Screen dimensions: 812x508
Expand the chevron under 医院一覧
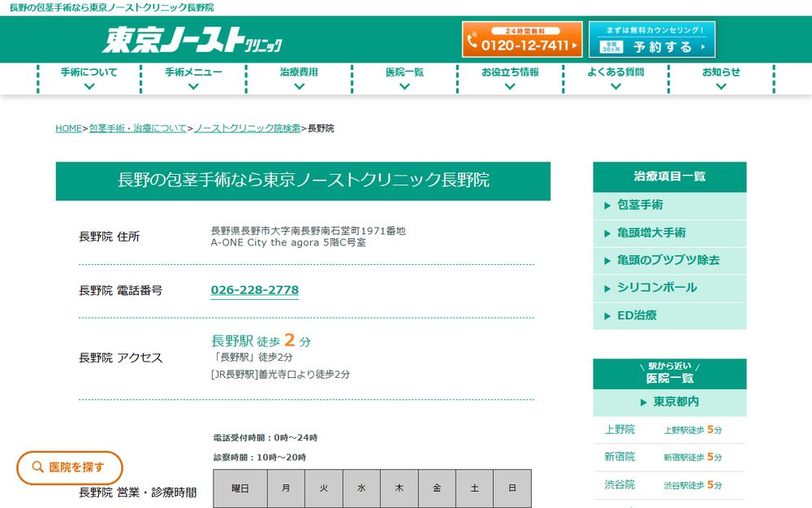click(x=404, y=87)
